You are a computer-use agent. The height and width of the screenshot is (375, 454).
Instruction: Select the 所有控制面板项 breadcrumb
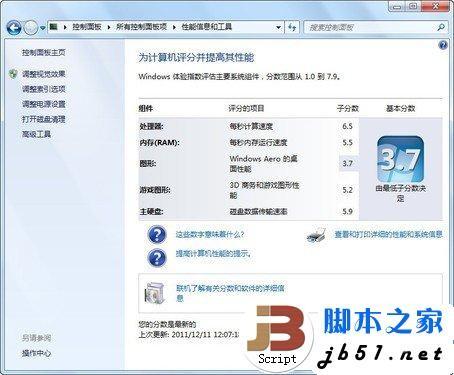click(x=141, y=27)
